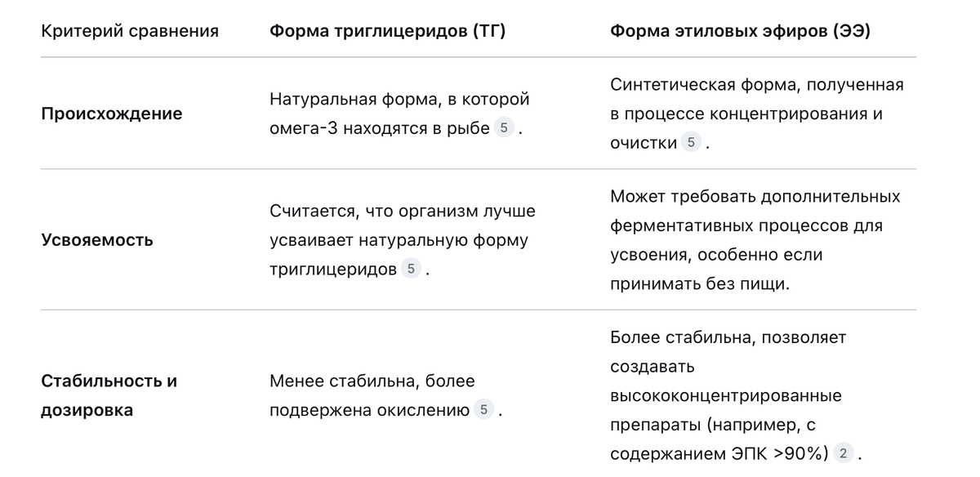
Task: Click the 'Считается, что организм лучше' text
Action: 403,211
